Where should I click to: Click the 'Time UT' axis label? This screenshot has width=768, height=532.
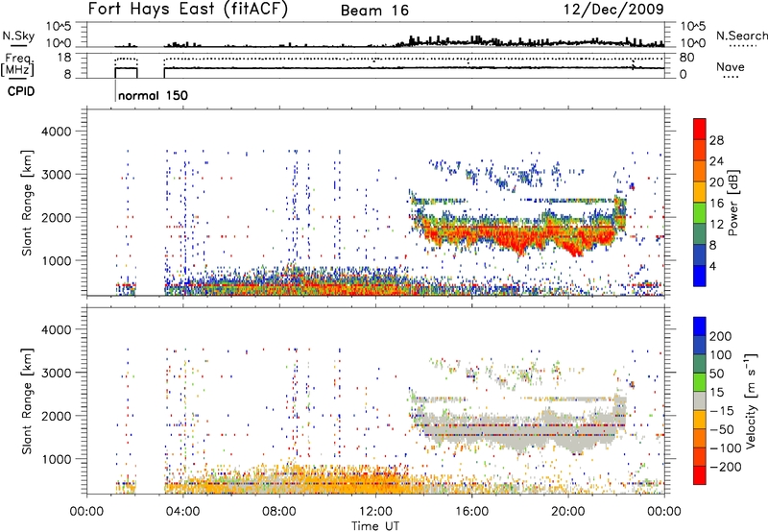coord(375,525)
